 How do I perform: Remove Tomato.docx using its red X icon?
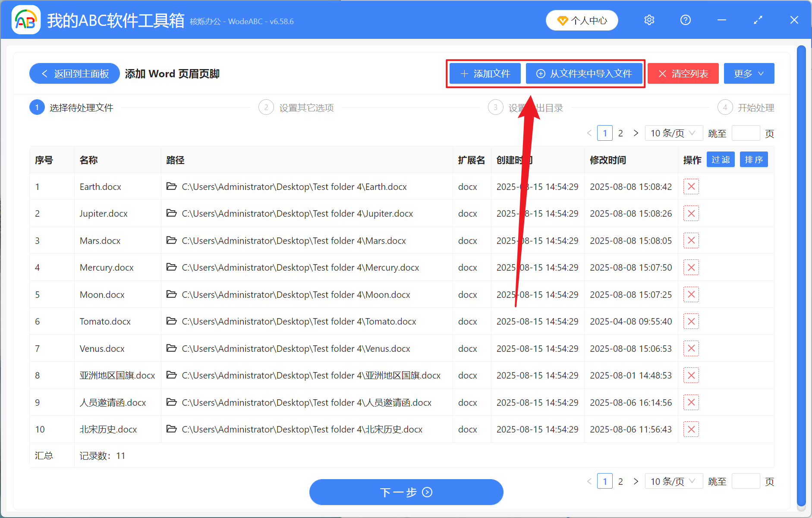coord(691,321)
